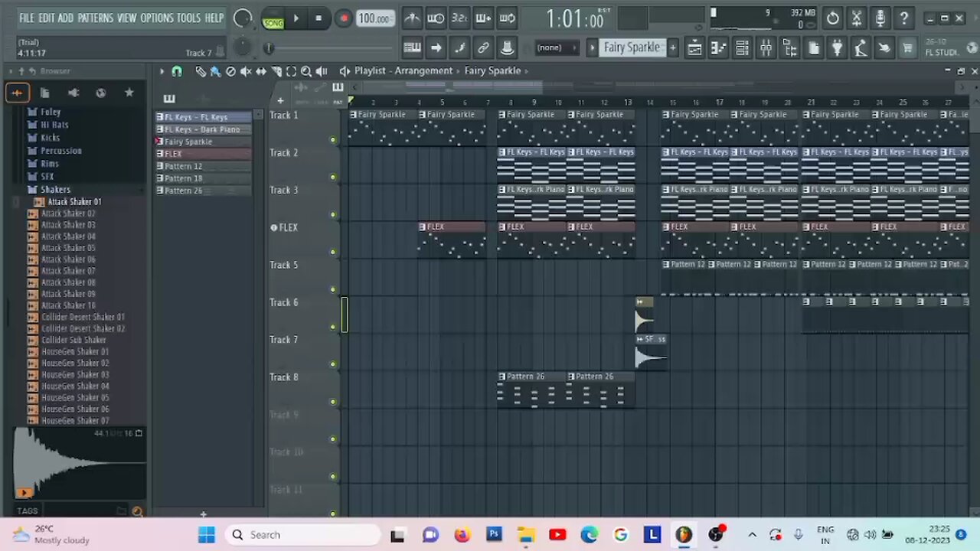Viewport: 980px width, 551px height.
Task: Click the undo history icon in toolbar
Action: click(833, 18)
